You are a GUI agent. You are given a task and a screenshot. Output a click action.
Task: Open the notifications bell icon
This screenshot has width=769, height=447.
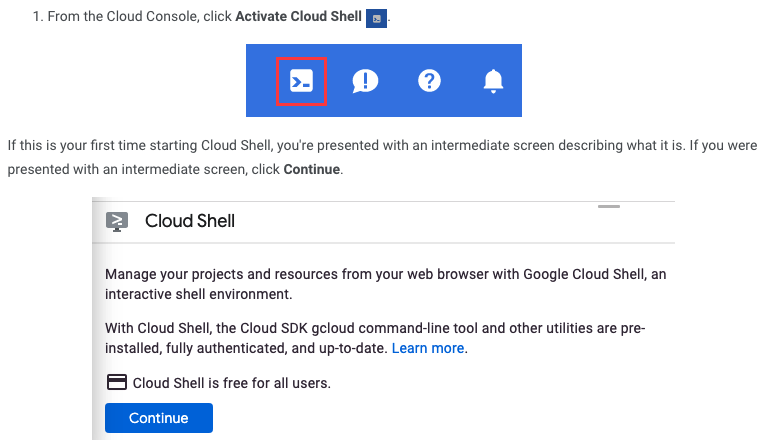coord(493,81)
